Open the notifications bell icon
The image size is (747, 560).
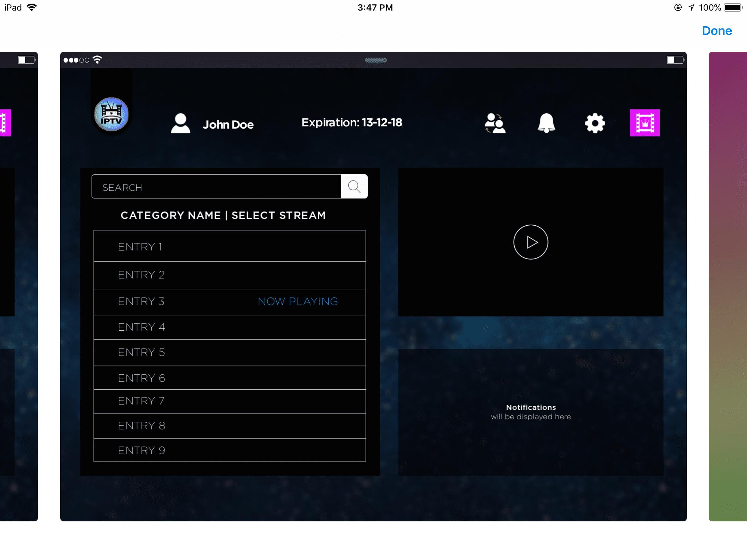pyautogui.click(x=545, y=123)
